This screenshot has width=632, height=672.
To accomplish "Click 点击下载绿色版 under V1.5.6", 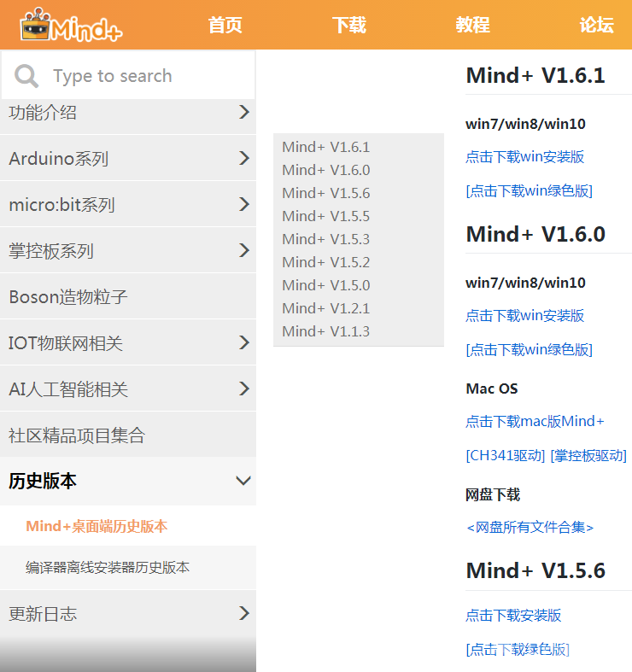I will tap(518, 649).
